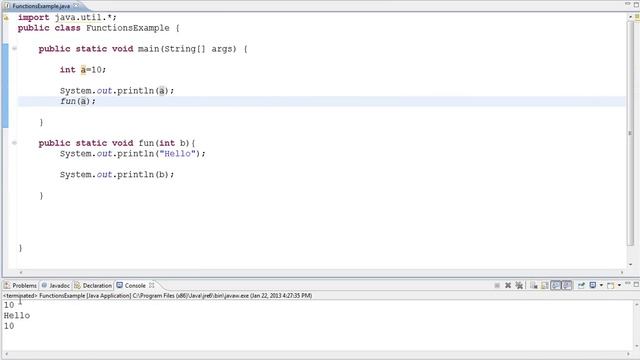Click Console vertical scrollbar up arrow
The image size is (640, 360).
pos(636,304)
